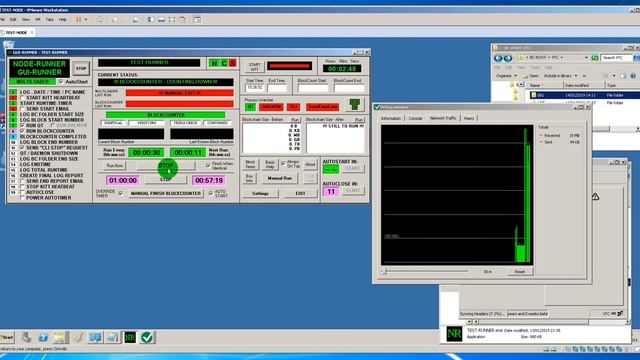640x360 pixels.
Task: Toggle Finish When Identical checkbox
Action: (208, 165)
